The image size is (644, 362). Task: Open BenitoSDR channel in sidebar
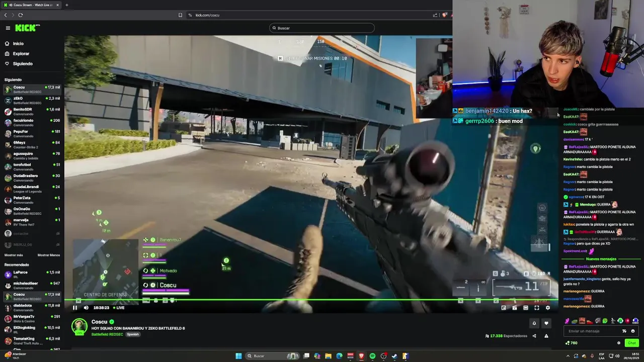point(32,112)
